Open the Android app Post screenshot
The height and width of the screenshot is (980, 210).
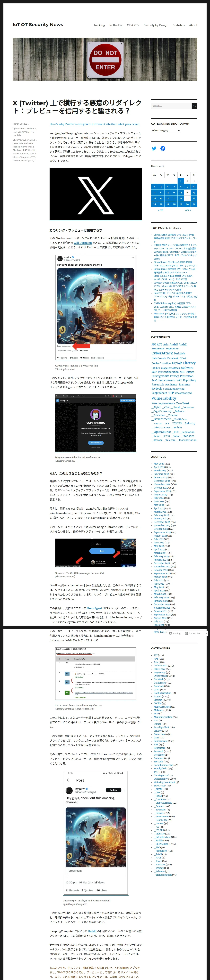click(x=96, y=833)
